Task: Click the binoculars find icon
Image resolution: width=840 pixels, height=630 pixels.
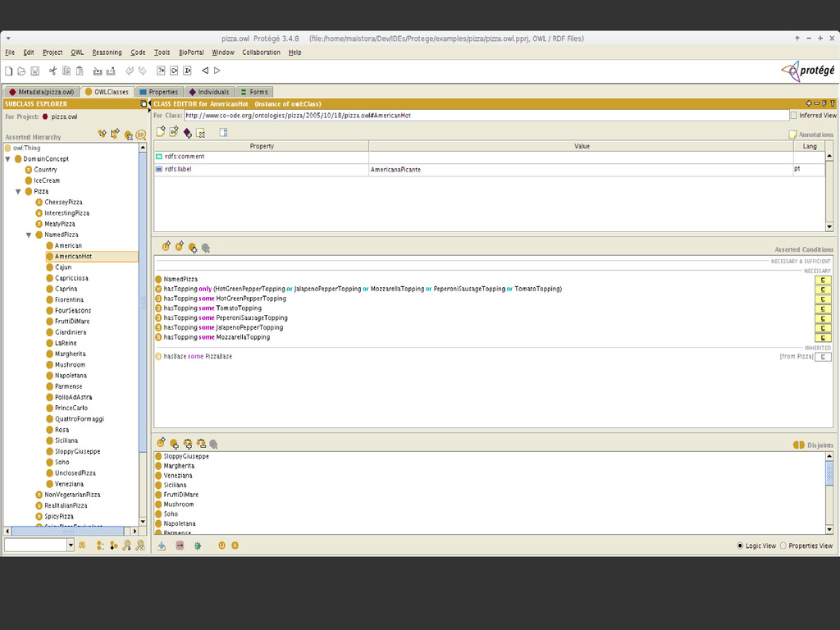Action: 82,545
